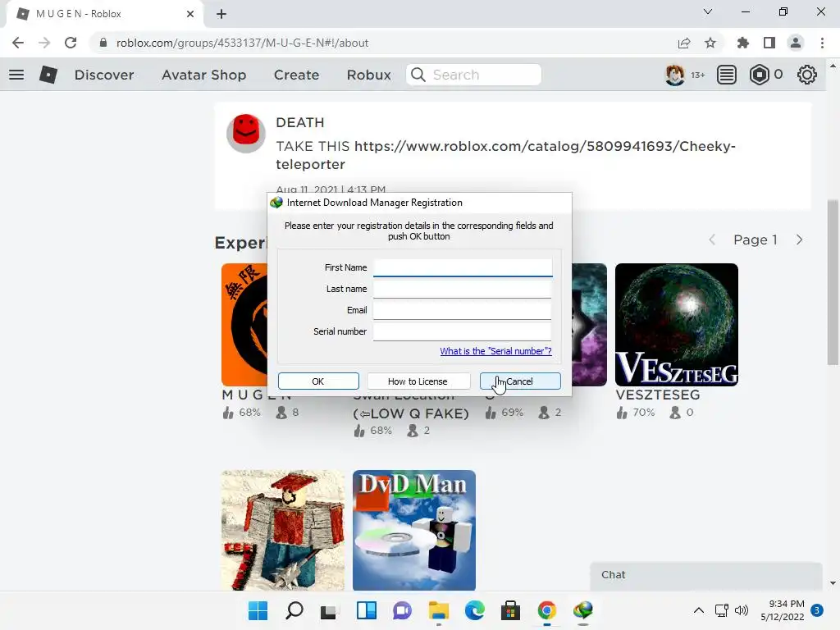Launch the Chat app from taskbar
Image resolution: width=840 pixels, height=630 pixels.
402,610
